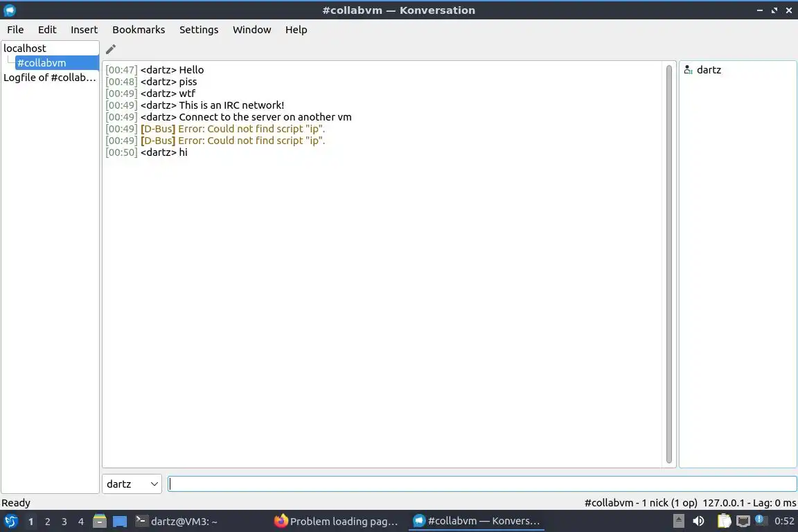Click the Ready status bar text

[x=16, y=503]
